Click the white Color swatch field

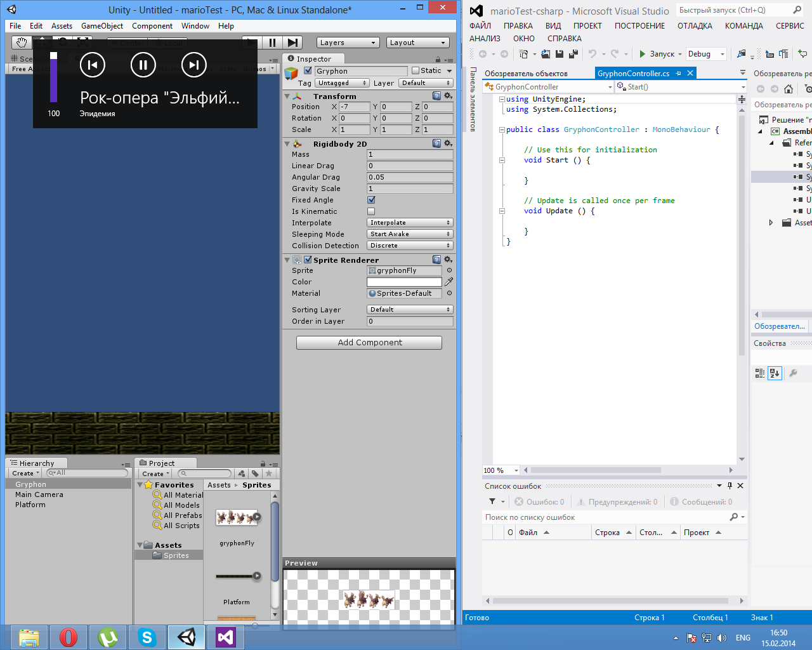coord(404,282)
